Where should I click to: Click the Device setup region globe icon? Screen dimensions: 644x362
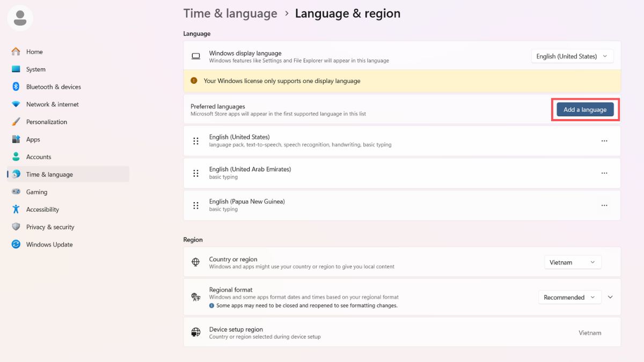coord(196,333)
